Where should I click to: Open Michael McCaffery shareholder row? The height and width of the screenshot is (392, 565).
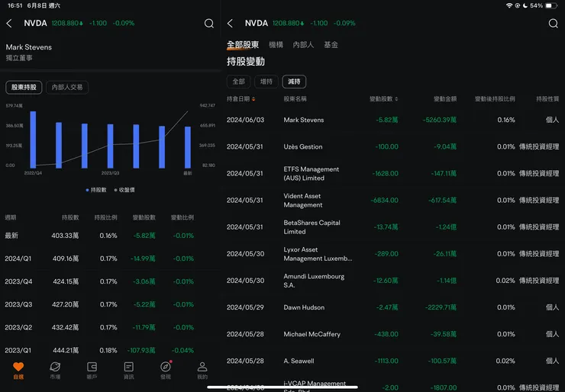click(x=392, y=334)
